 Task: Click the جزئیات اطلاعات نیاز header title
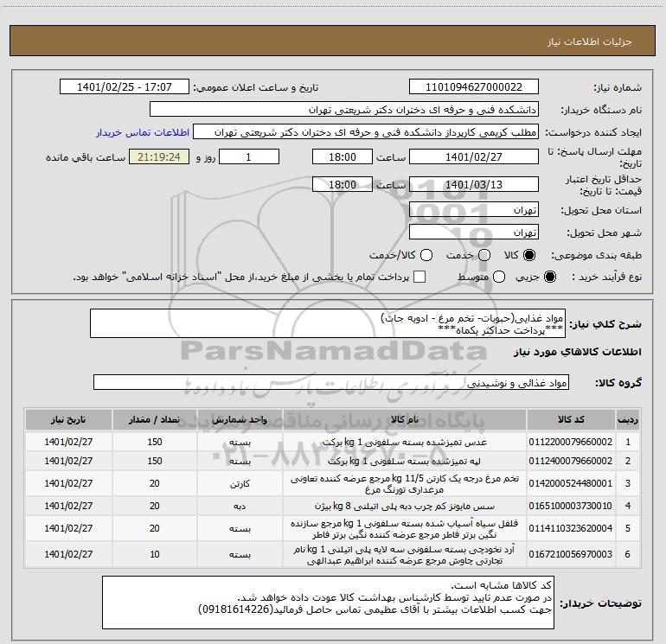[x=590, y=41]
